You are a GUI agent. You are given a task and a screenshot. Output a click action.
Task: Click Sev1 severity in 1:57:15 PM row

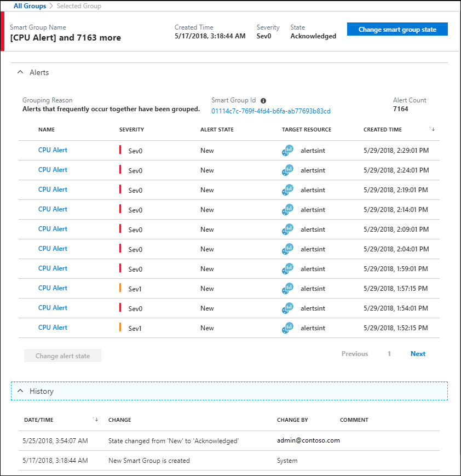[x=135, y=289]
